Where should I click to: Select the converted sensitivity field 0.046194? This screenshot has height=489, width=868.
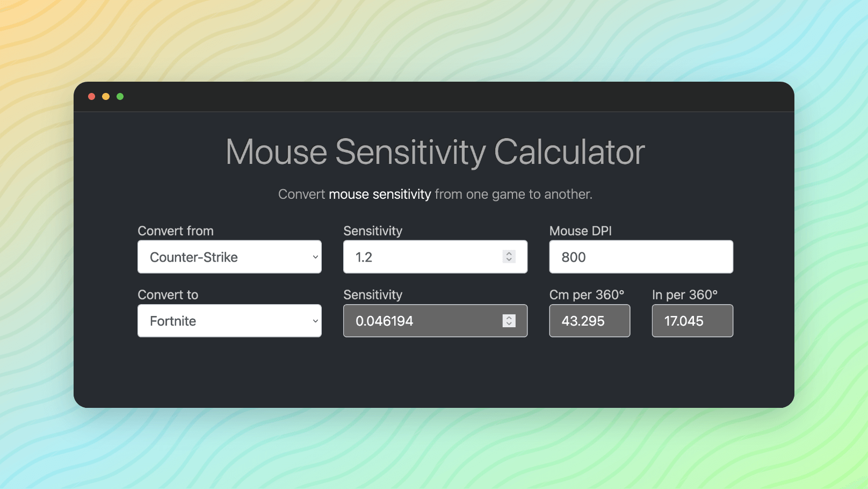(424, 321)
